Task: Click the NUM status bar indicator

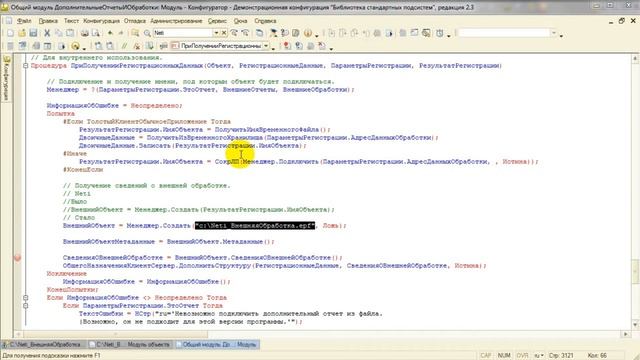Action: [x=504, y=356]
